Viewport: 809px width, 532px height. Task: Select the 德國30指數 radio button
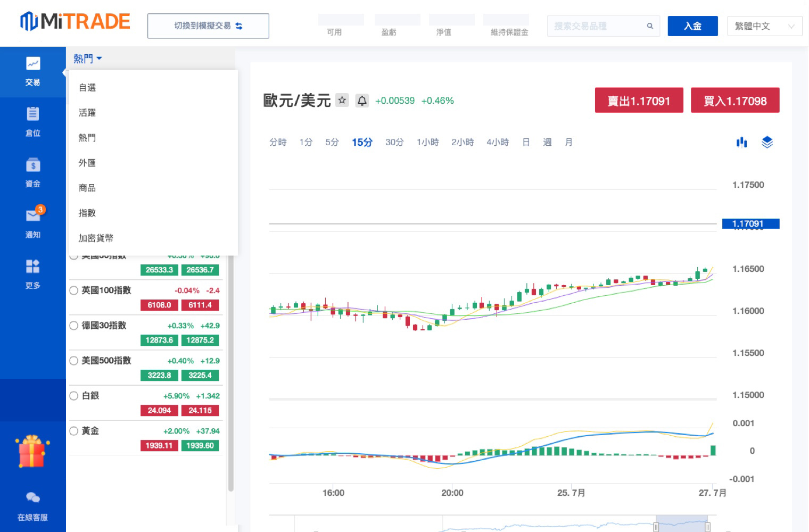coord(74,326)
